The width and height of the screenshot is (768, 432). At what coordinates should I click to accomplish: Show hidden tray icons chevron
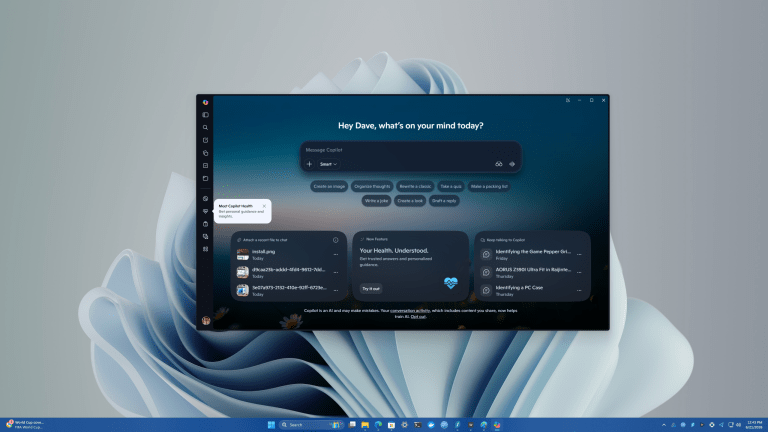[664, 425]
